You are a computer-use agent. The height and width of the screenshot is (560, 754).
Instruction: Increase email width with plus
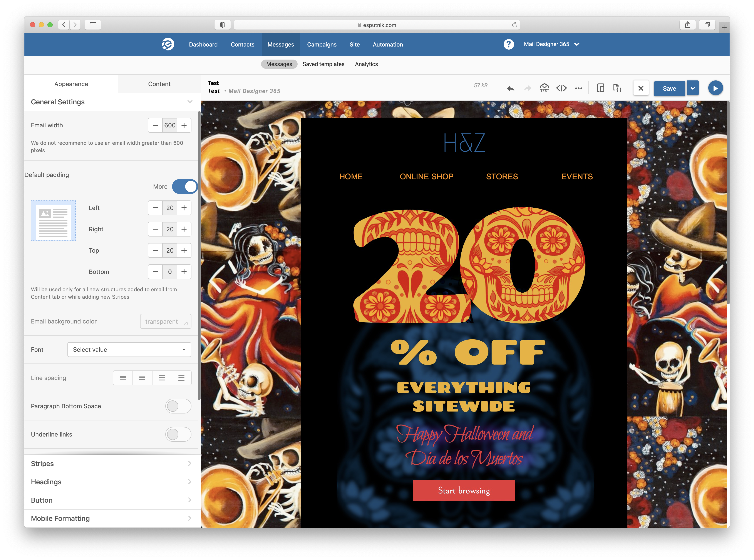pyautogui.click(x=184, y=125)
